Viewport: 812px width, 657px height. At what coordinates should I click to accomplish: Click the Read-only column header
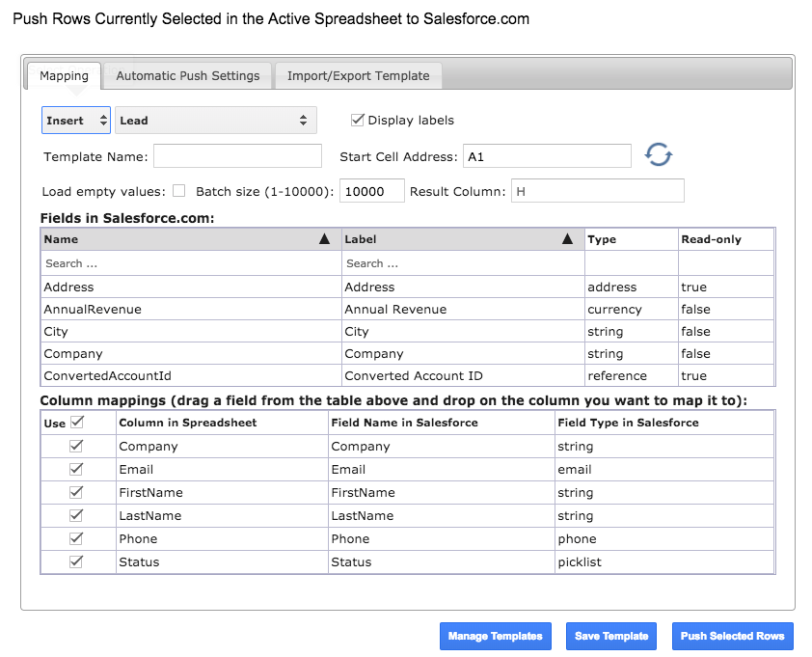[x=726, y=239]
